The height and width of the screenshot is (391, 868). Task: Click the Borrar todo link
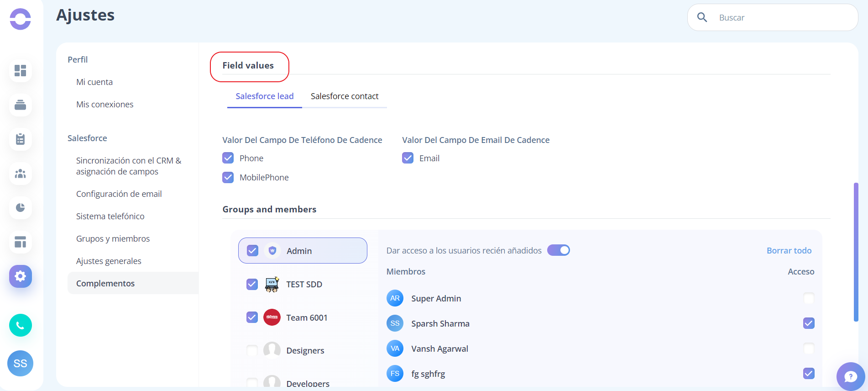[x=789, y=250]
